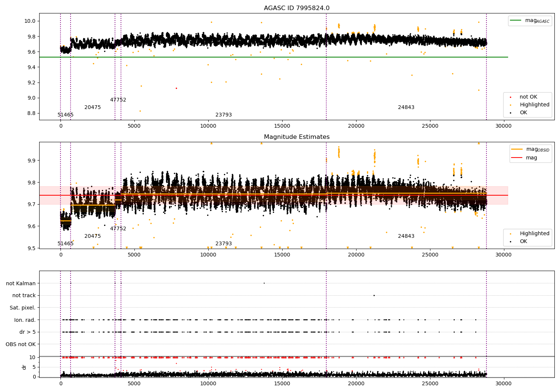This screenshot has height=392, width=560.
Task: Click the mag OBSID legend entry in middle plot
Action: coord(531,149)
